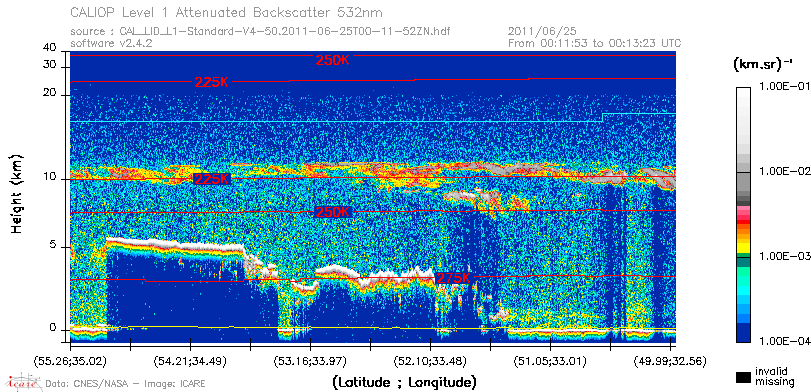Viewport: 811px width, 392px height.
Task: Click the 'software v2.4.2' label
Action: [111, 43]
